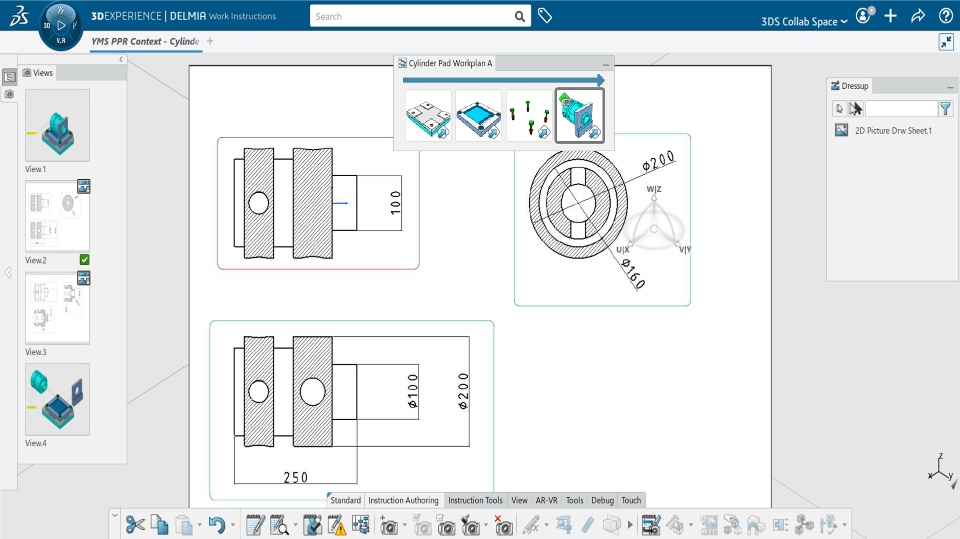Click the camera with checkbox icon

[446, 525]
